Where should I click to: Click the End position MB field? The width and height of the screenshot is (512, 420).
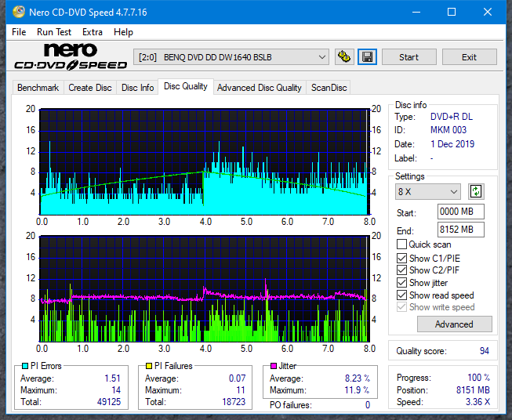[460, 230]
